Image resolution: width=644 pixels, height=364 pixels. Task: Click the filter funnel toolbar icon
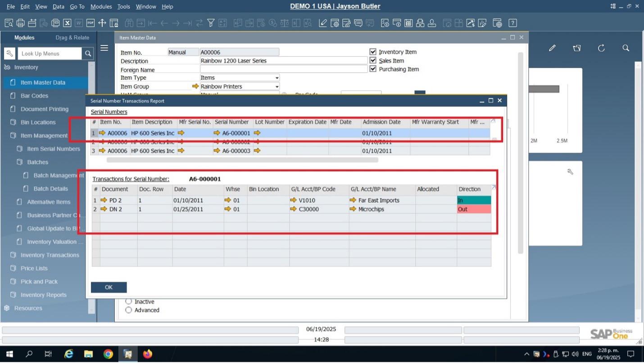pos(211,23)
